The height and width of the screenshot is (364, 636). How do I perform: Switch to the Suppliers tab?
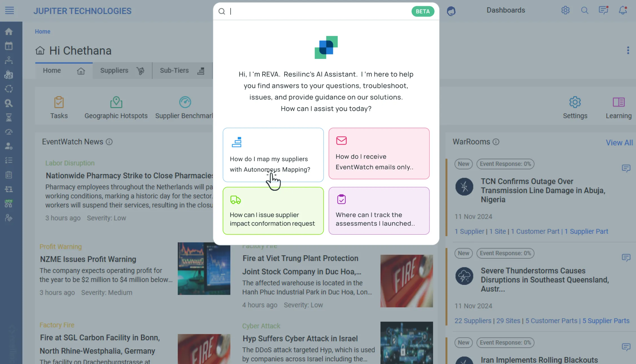click(x=114, y=70)
